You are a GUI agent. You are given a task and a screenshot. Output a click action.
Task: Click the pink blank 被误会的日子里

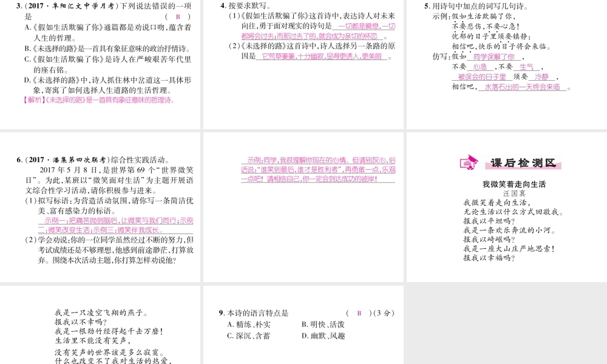tap(482, 77)
